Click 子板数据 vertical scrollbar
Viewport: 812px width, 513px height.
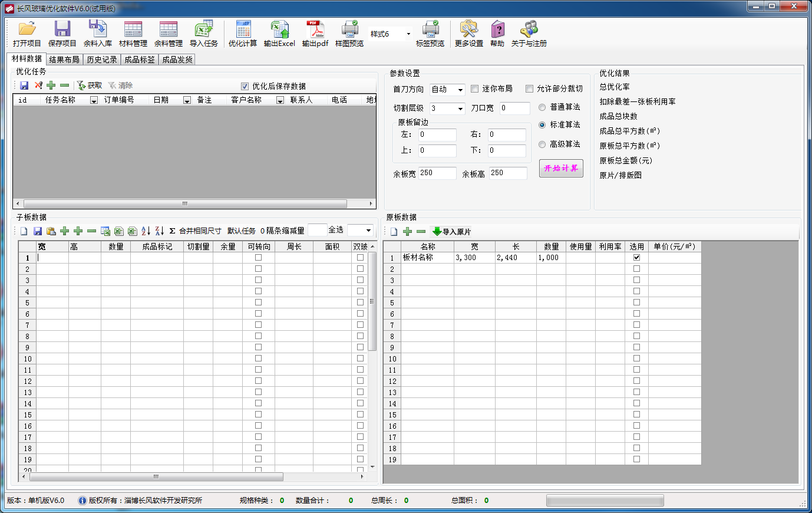point(372,358)
